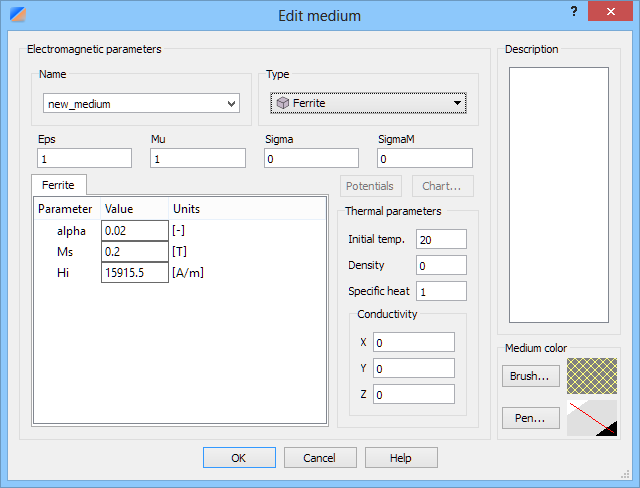Click into the Eps input field
640x488 pixels.
click(84, 158)
